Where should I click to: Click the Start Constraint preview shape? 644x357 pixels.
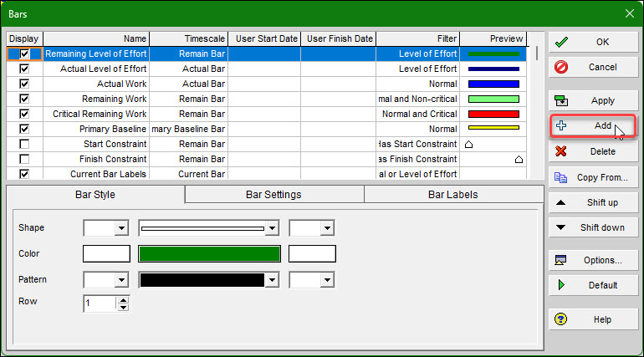pyautogui.click(x=468, y=145)
